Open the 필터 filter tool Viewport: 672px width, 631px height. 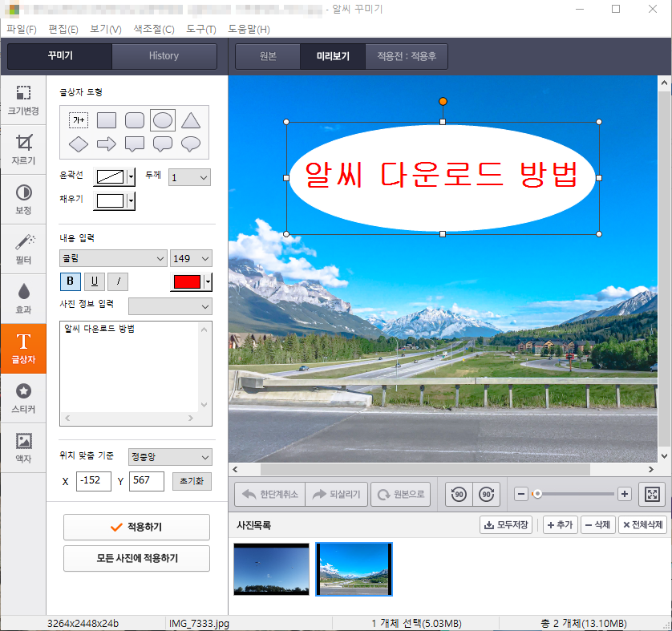(x=23, y=249)
